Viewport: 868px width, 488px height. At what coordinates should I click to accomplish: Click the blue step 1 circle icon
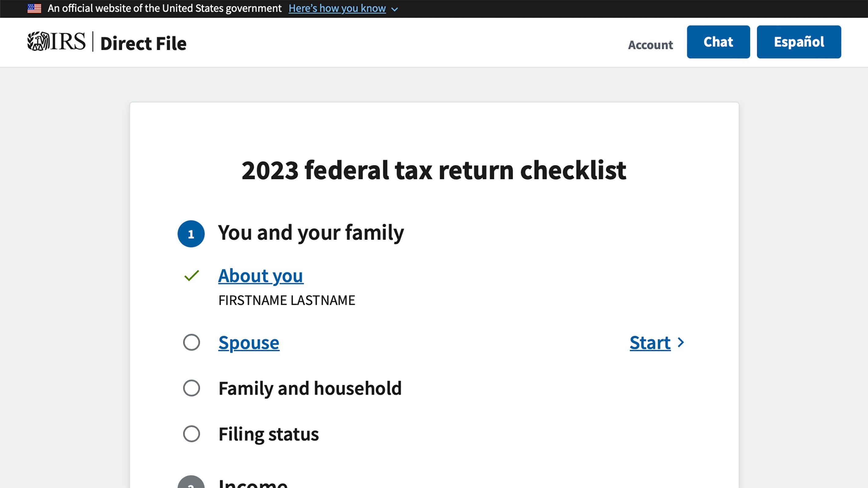(x=191, y=233)
